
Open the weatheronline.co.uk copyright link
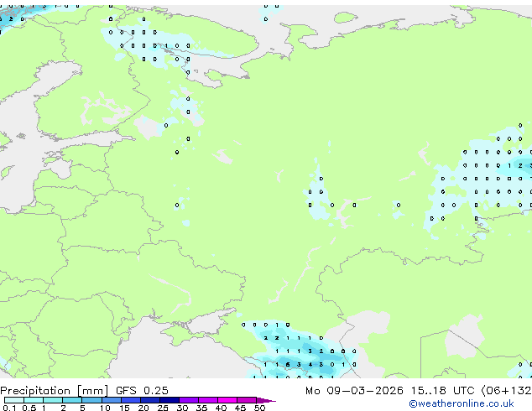(462, 403)
